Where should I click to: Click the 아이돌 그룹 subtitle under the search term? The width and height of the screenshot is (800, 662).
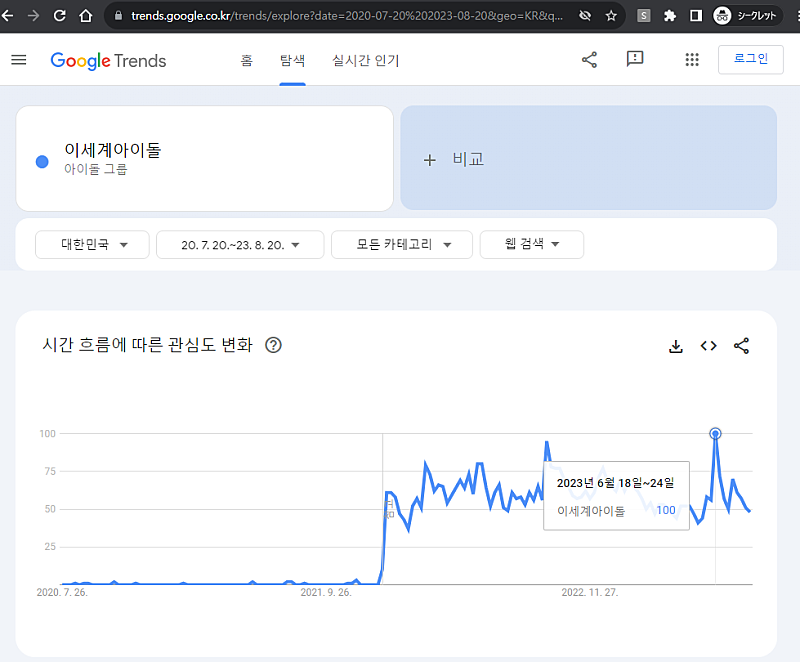95,169
